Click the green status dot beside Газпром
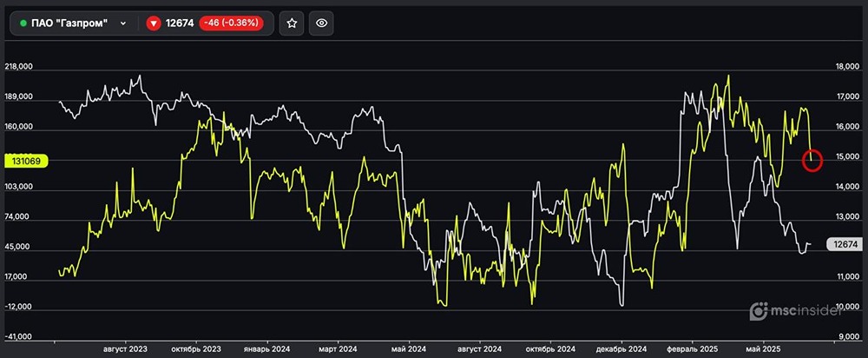868x358 pixels. tap(23, 23)
